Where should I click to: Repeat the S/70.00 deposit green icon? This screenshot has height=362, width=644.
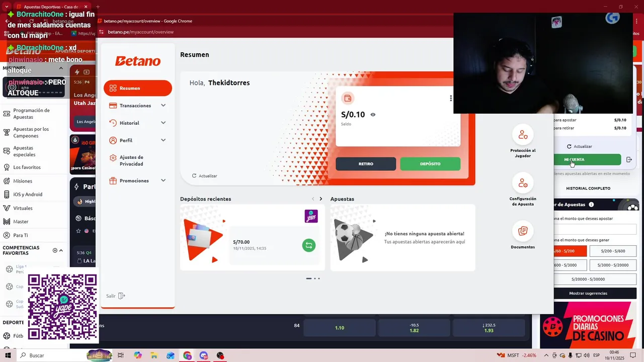[x=309, y=245]
